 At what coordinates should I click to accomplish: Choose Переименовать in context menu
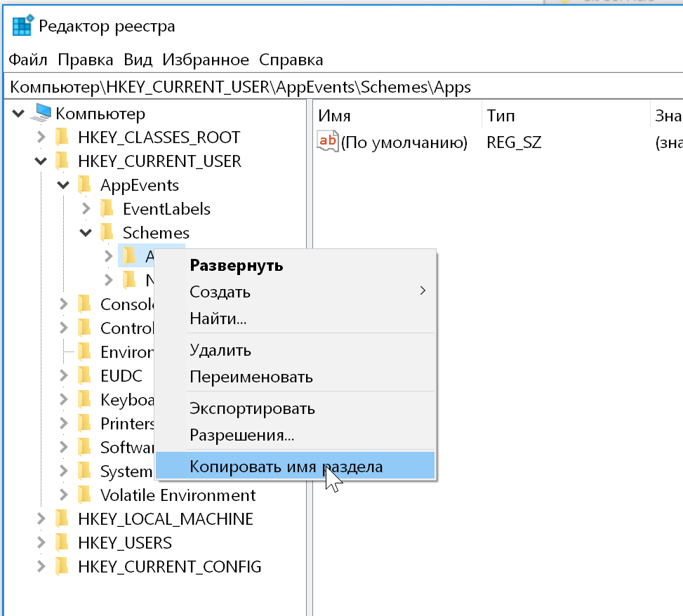point(296,377)
